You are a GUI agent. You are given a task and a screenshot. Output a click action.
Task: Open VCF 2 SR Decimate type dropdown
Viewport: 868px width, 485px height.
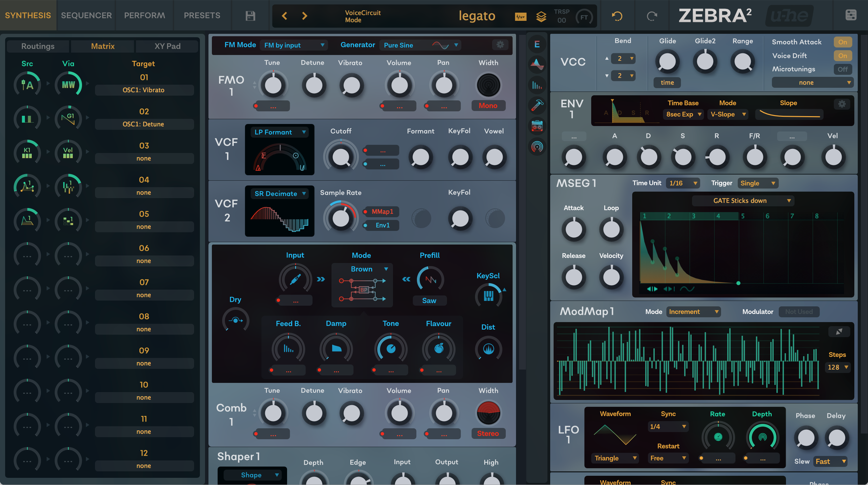[279, 194]
